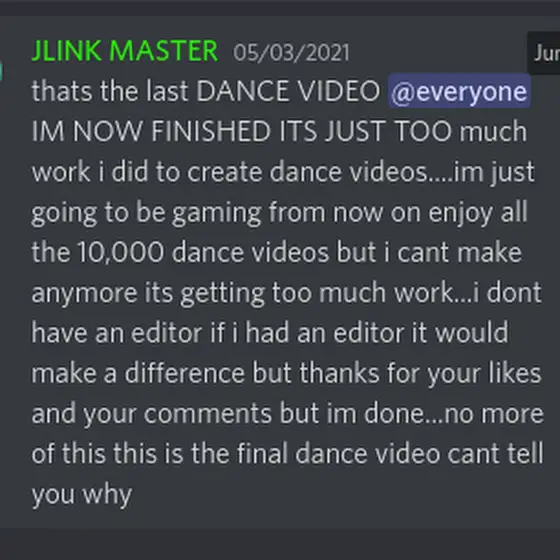Click the empty area below the message
This screenshot has height=560, width=560.
280,544
